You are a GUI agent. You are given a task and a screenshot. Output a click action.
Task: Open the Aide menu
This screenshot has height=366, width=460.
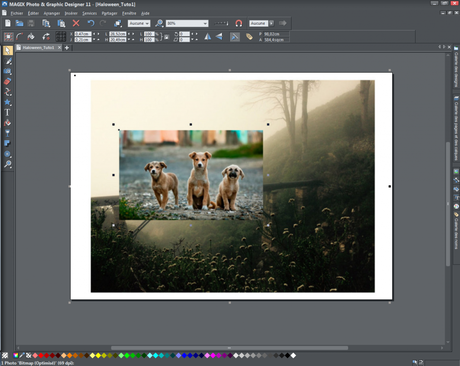(145, 13)
